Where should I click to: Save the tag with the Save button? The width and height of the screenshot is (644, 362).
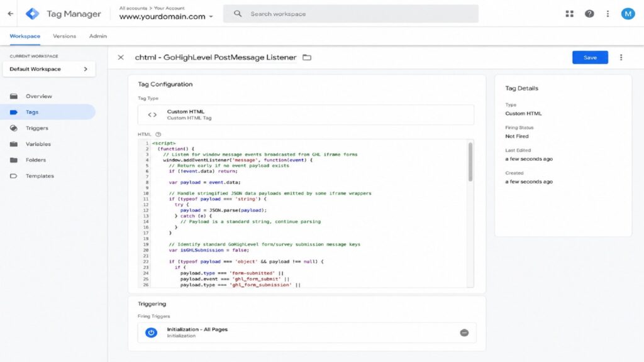pyautogui.click(x=590, y=57)
